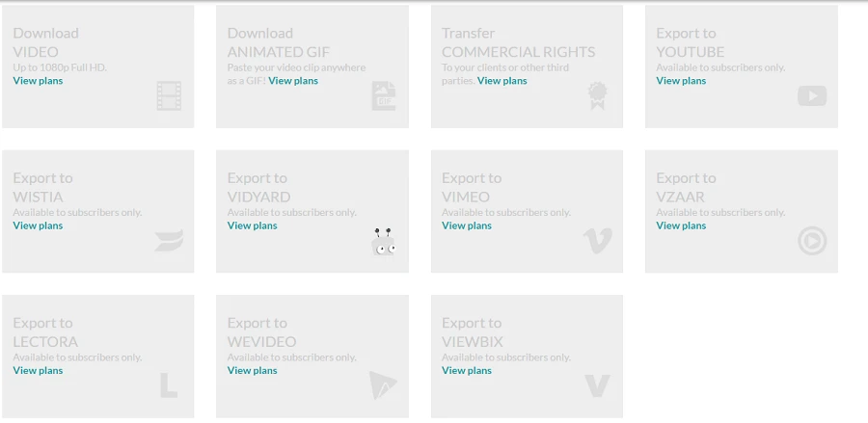This screenshot has width=868, height=423.
Task: Click the Export to VZAAR heading
Action: (686, 188)
